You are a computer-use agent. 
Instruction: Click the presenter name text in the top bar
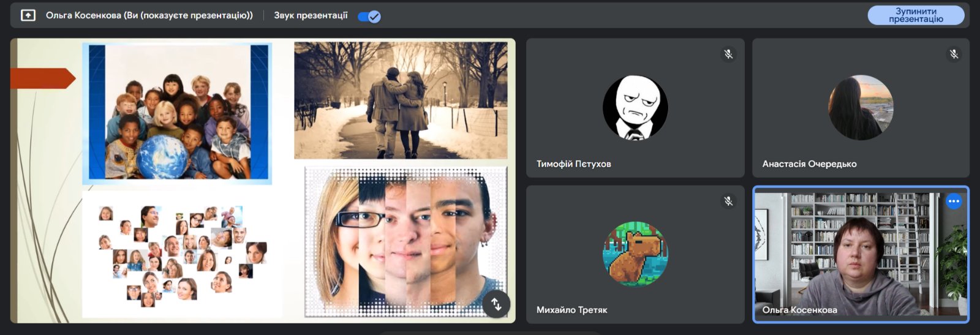tap(149, 15)
